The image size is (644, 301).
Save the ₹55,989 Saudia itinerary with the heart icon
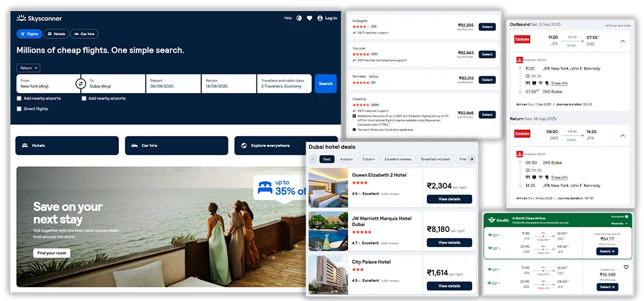point(626,267)
